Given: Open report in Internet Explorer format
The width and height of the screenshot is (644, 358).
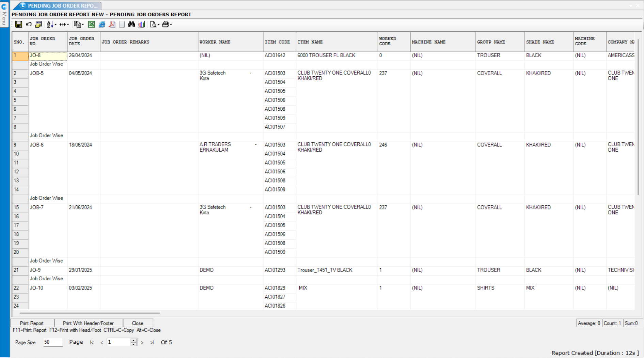Looking at the screenshot, I should (102, 24).
